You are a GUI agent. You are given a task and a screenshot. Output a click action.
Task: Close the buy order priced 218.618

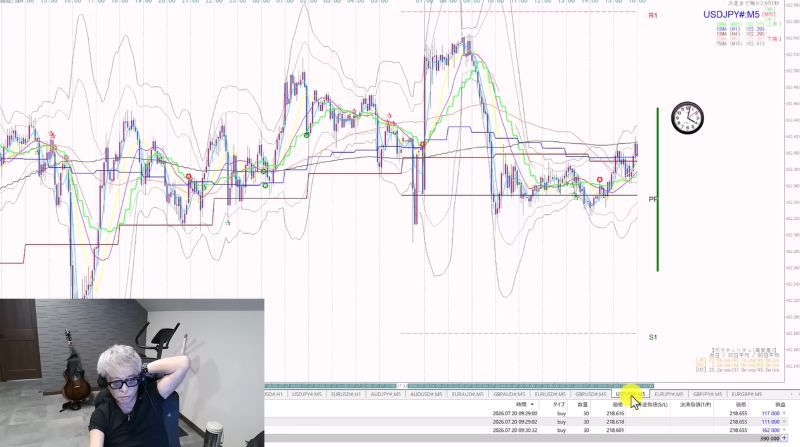coord(785,422)
